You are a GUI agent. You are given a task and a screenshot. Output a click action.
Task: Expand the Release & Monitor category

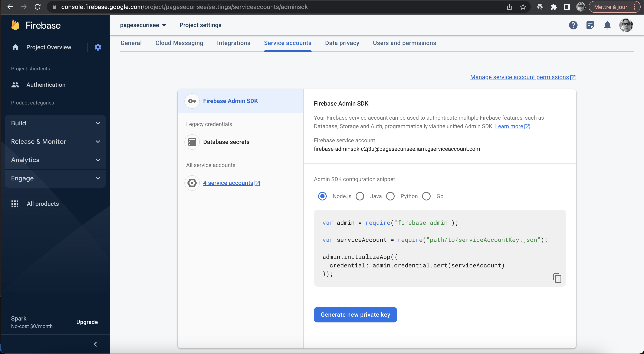55,142
